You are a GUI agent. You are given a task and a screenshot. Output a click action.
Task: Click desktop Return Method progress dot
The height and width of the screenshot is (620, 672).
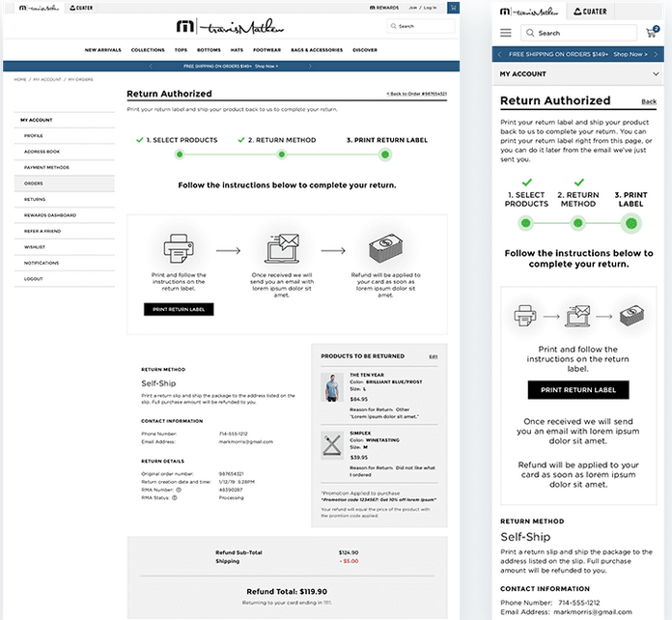tap(282, 155)
